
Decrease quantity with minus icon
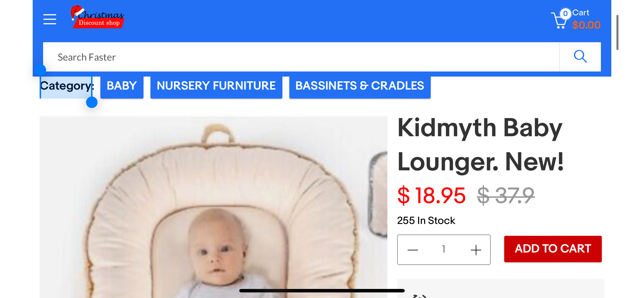tap(412, 249)
